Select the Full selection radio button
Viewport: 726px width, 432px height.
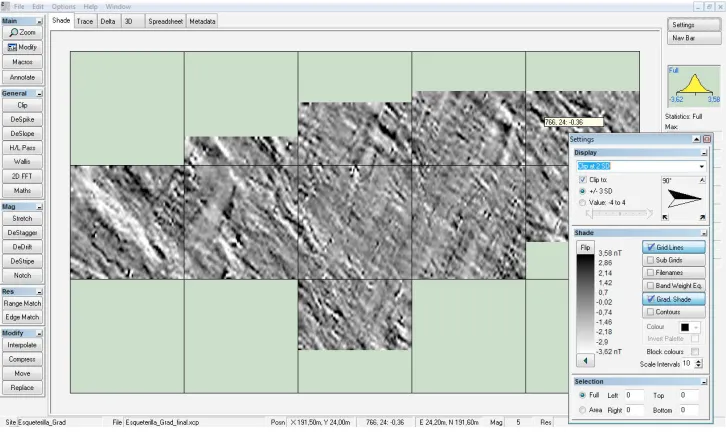pyautogui.click(x=582, y=395)
